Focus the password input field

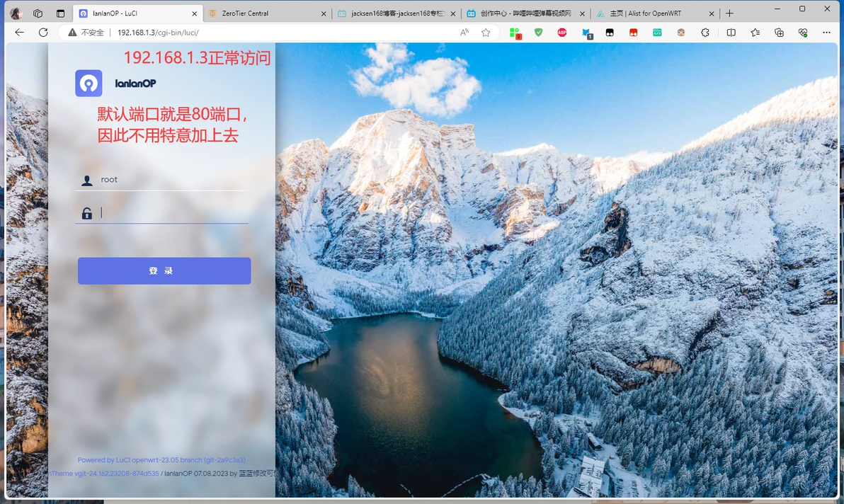(161, 213)
